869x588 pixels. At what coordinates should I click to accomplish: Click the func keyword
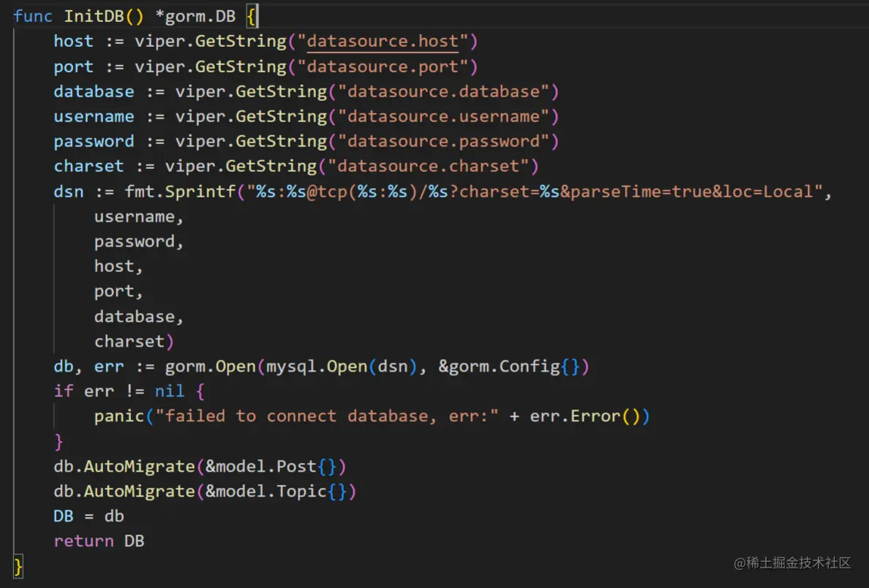point(33,16)
